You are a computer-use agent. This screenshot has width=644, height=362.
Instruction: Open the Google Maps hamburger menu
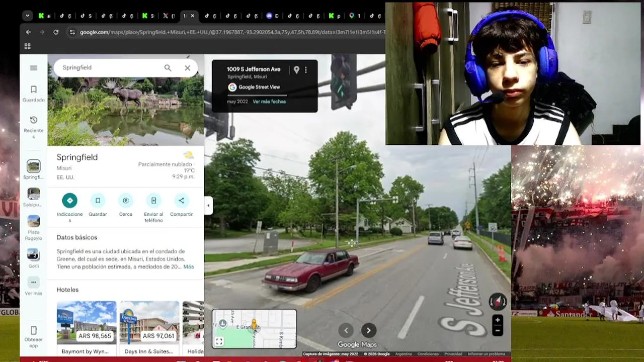pyautogui.click(x=34, y=68)
